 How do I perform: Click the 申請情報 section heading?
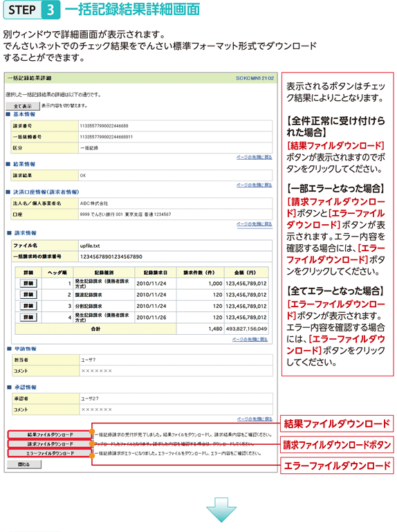[25, 349]
